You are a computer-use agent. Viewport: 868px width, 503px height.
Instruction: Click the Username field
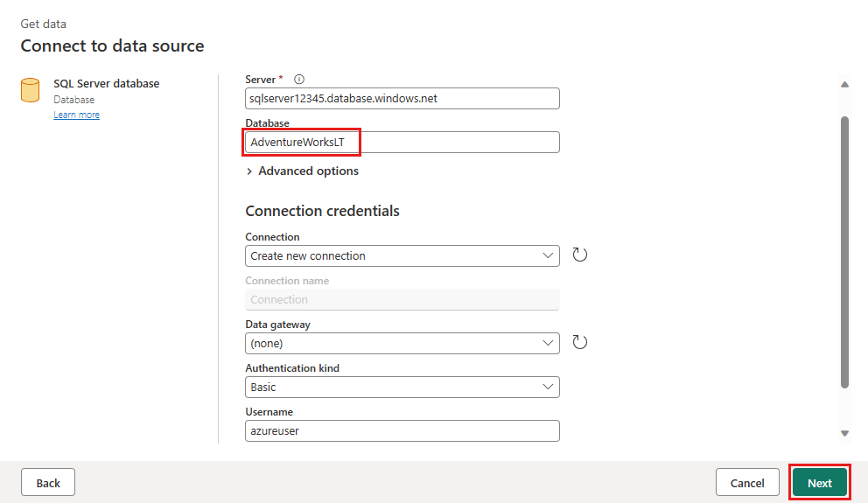click(x=402, y=430)
